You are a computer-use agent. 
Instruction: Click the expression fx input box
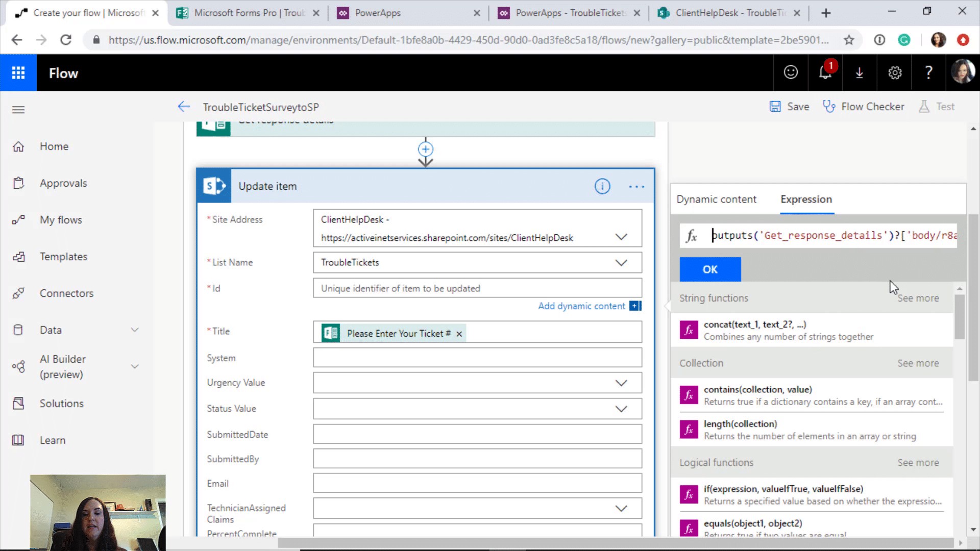click(818, 236)
